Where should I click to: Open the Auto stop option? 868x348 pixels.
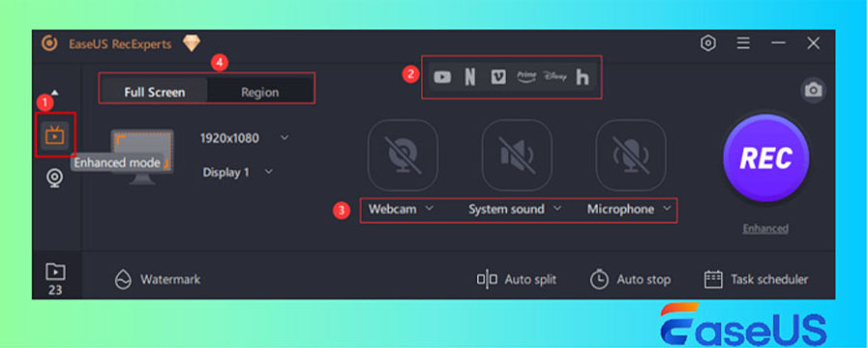coord(630,279)
